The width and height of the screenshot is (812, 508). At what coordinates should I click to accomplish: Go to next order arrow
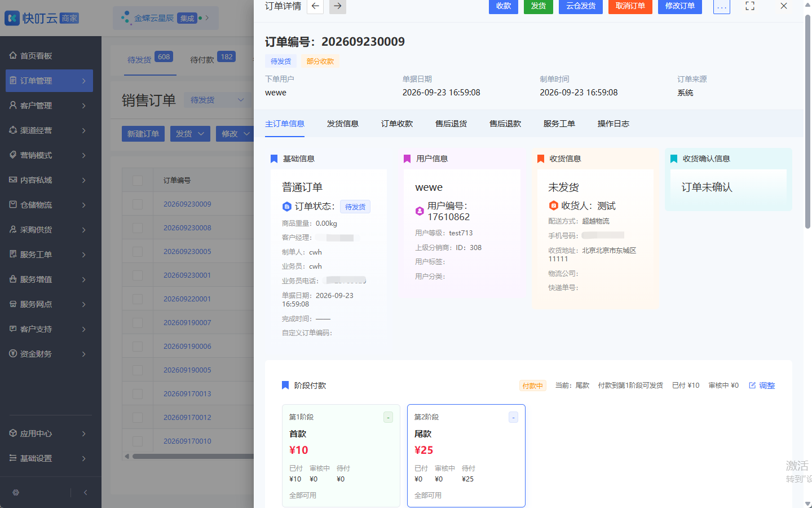[337, 6]
